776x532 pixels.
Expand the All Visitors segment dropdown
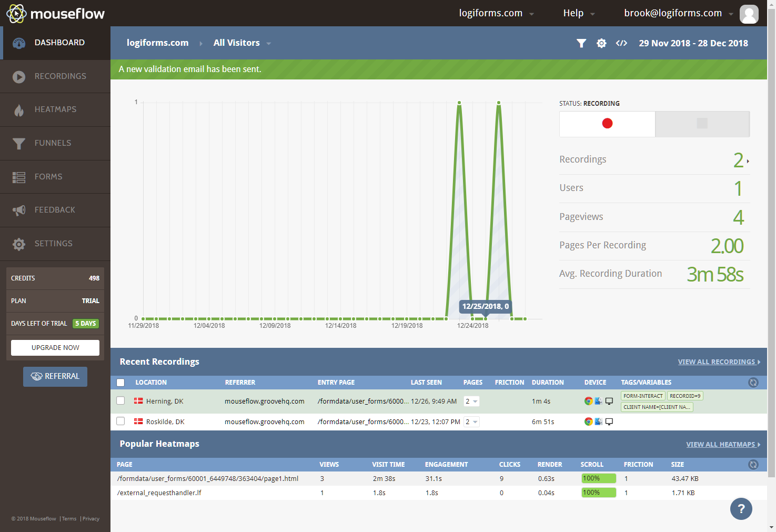pos(242,43)
